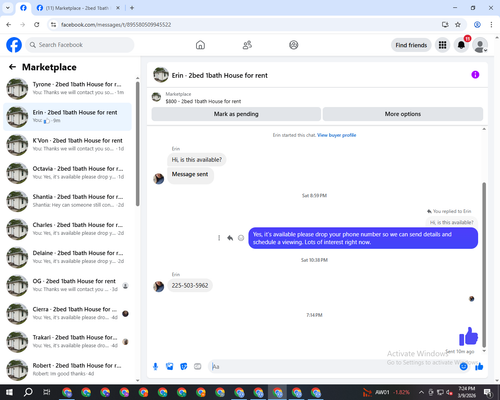Open Windows taskbar Search

28,392
